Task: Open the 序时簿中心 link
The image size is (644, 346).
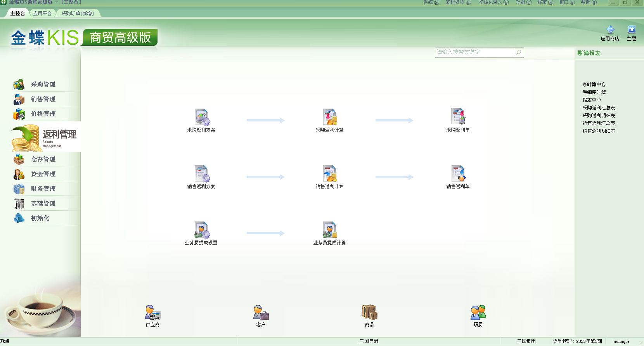Action: [594, 85]
